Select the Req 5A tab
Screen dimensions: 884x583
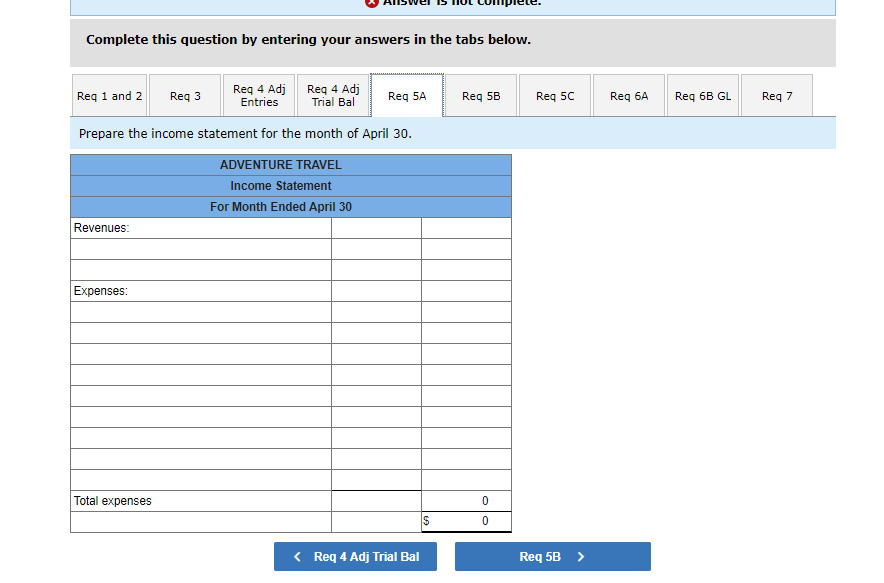[x=407, y=96]
